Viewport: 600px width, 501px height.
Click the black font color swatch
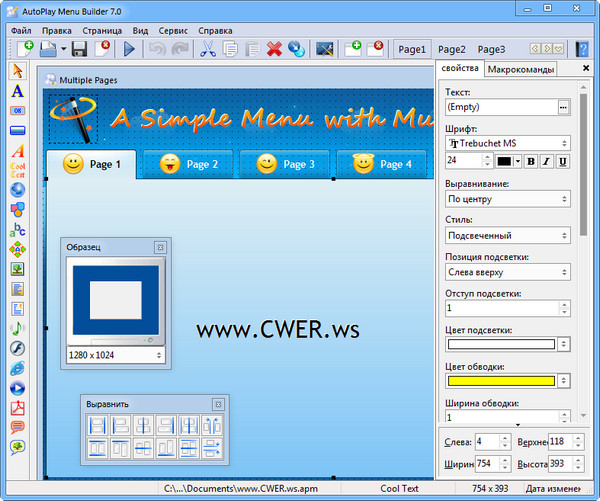click(504, 161)
